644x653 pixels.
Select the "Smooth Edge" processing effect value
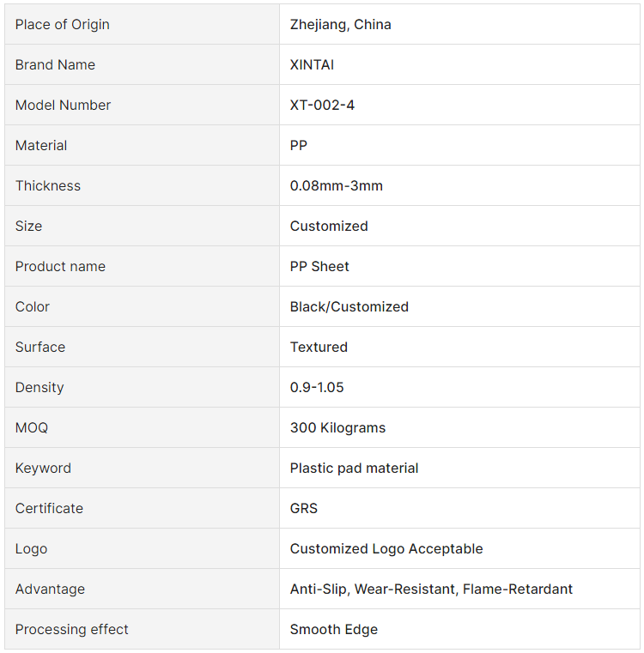pos(334,629)
